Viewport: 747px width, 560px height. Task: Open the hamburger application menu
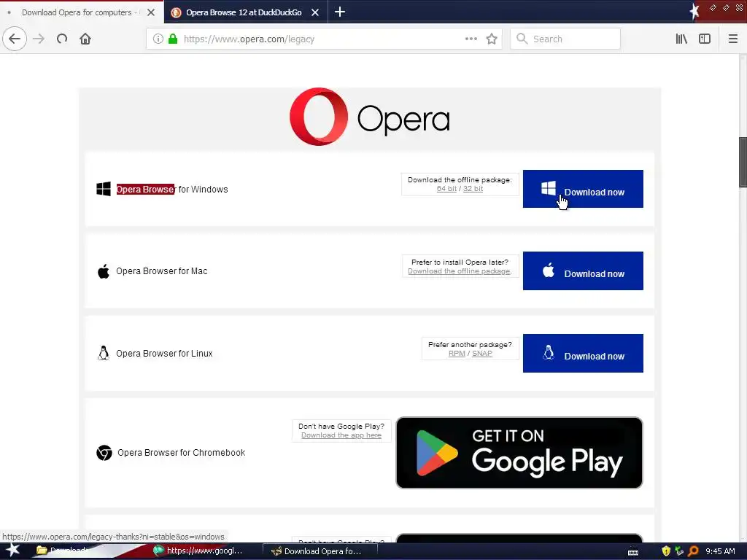tap(732, 39)
